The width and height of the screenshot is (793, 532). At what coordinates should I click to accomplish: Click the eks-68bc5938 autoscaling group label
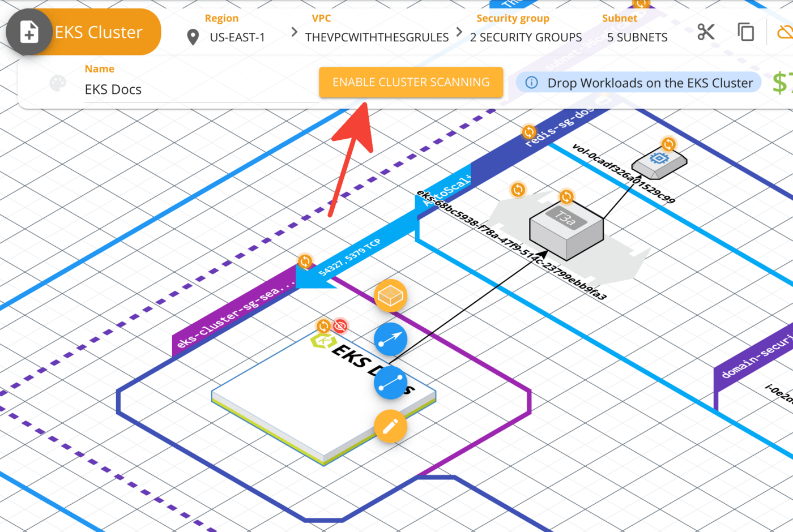(x=511, y=245)
